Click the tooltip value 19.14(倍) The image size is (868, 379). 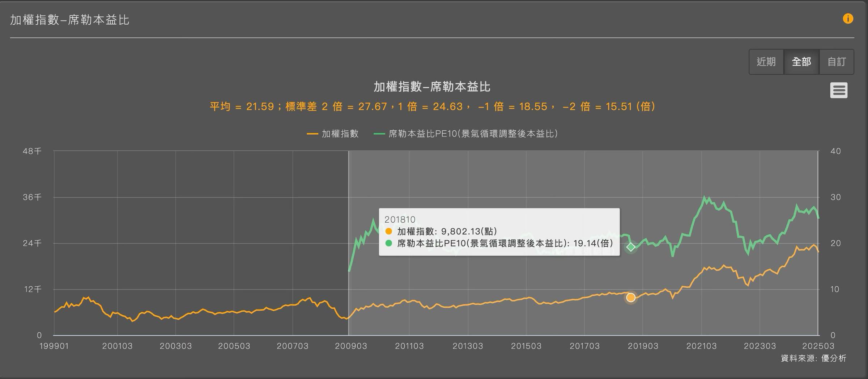click(593, 243)
